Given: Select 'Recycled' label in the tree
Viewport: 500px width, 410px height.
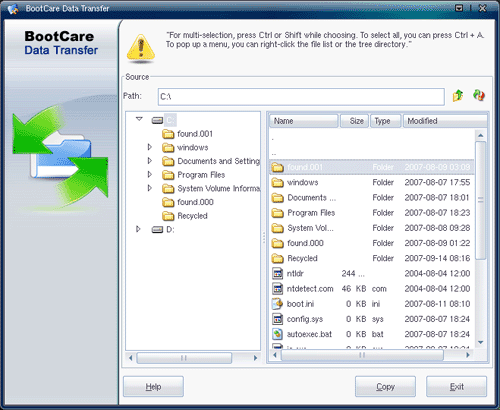Looking at the screenshot, I should point(192,216).
